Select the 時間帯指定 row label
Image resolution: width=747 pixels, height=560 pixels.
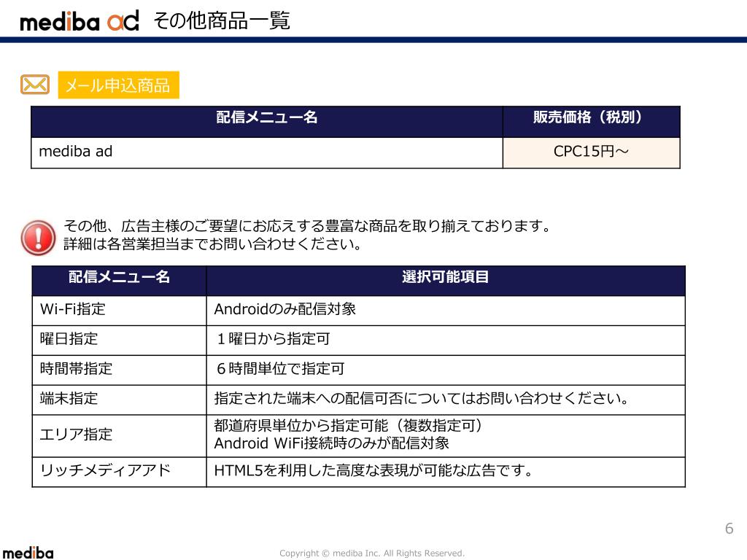coord(119,370)
